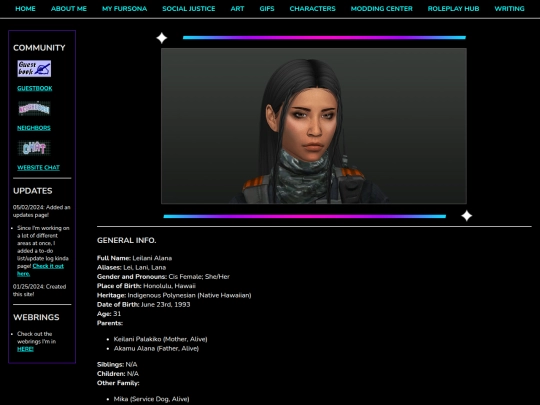540x405 pixels.
Task: Click the 'Parents:' label
Action: point(110,323)
